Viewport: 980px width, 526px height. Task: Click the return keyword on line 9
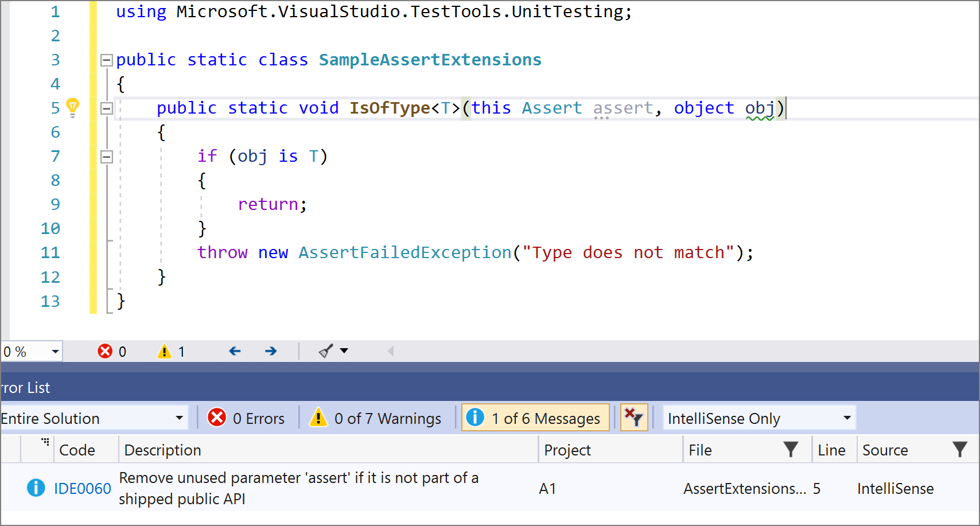coord(268,204)
